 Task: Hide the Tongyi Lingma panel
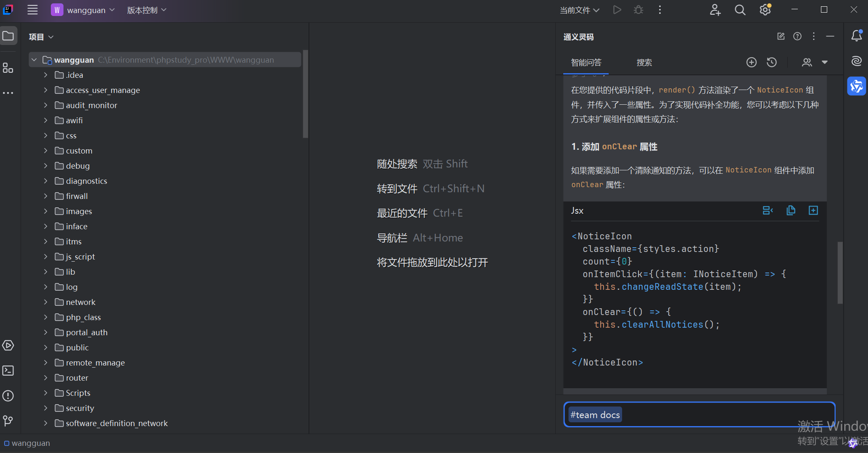tap(830, 37)
